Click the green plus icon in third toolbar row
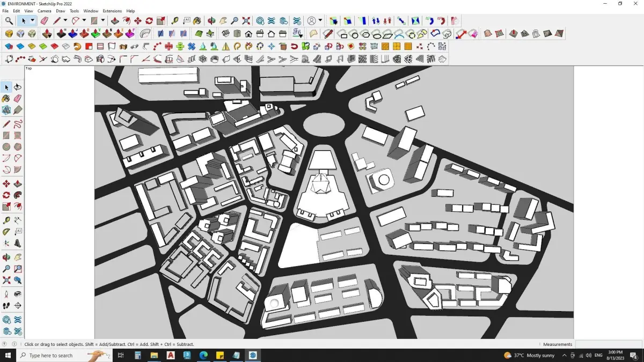Viewport: 644px width, 362px height. (180, 47)
